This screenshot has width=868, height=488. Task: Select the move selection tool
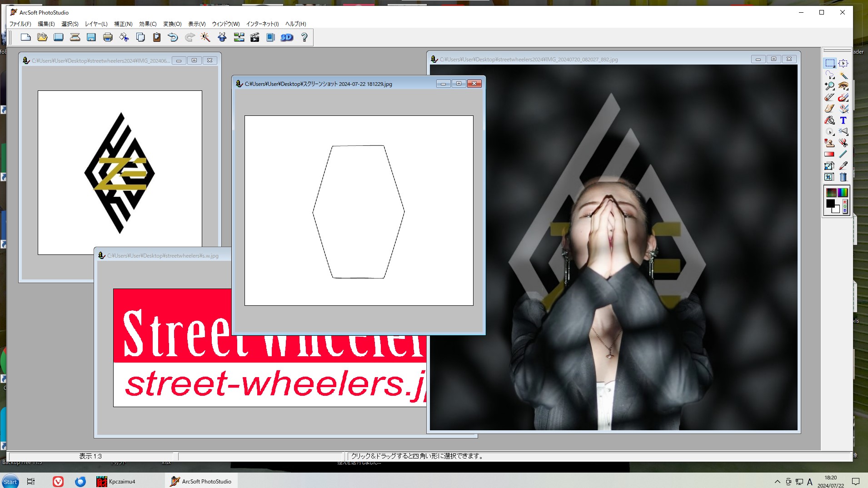pyautogui.click(x=843, y=63)
